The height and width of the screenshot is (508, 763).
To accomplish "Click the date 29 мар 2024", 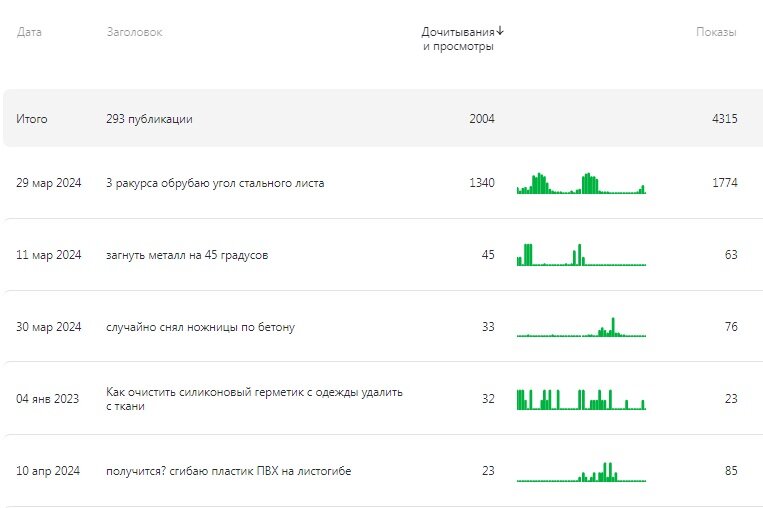I will [x=49, y=183].
